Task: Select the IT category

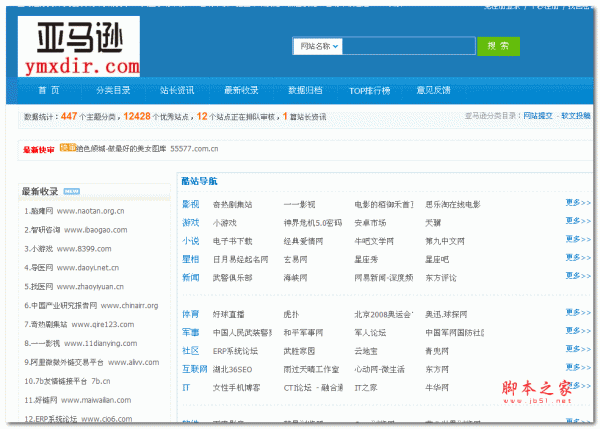Action: click(186, 388)
